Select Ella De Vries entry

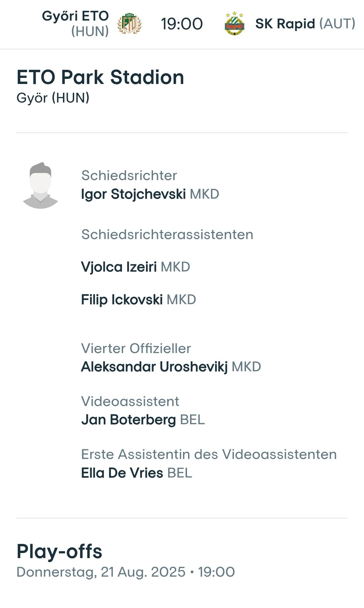tap(136, 473)
